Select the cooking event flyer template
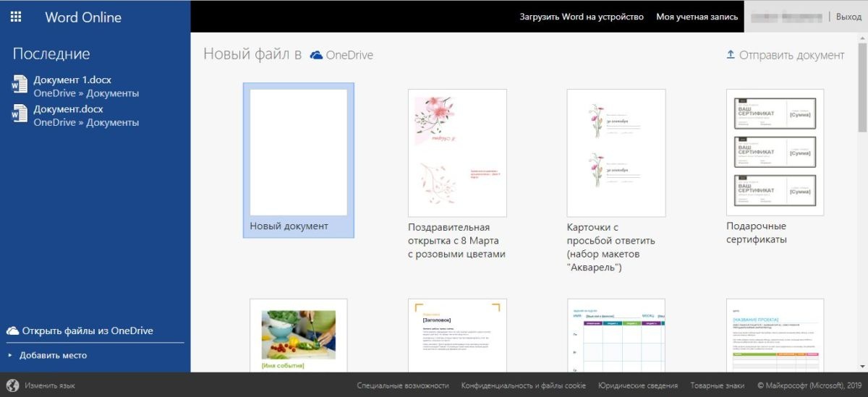This screenshot has width=868, height=397. coord(298,336)
